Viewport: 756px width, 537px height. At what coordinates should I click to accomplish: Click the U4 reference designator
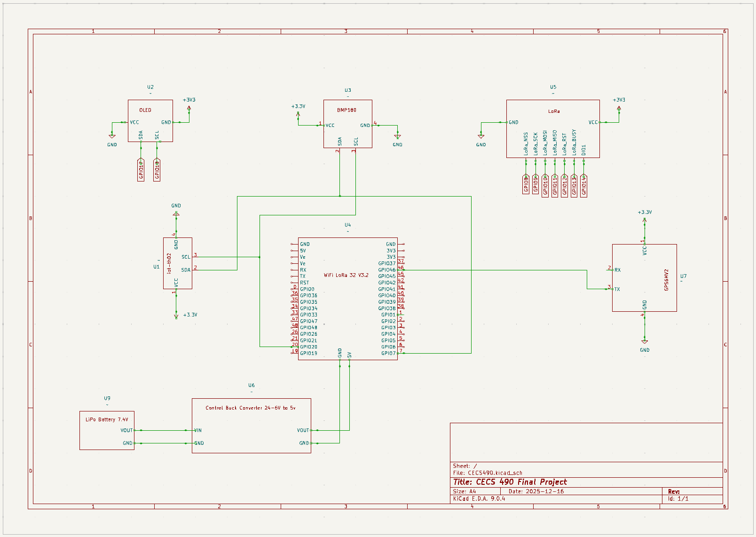pos(348,225)
